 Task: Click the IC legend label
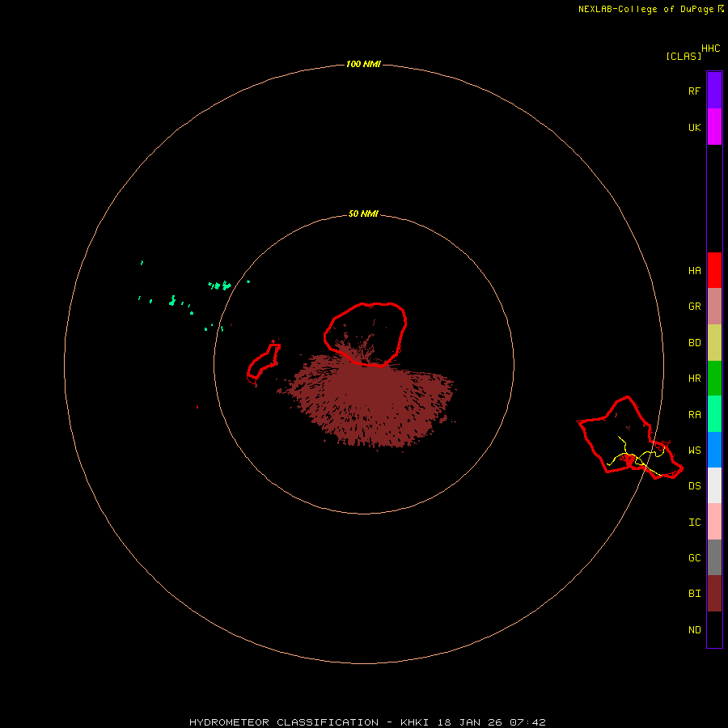(694, 523)
